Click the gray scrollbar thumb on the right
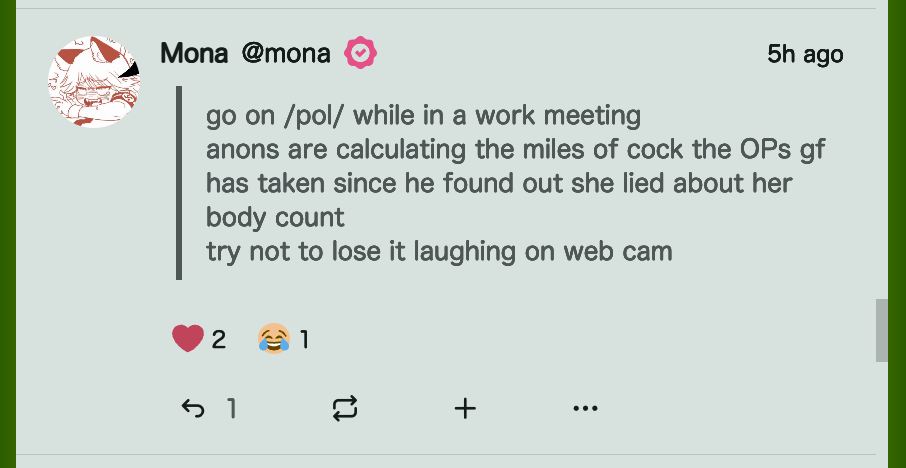This screenshot has width=906, height=468. click(x=882, y=330)
